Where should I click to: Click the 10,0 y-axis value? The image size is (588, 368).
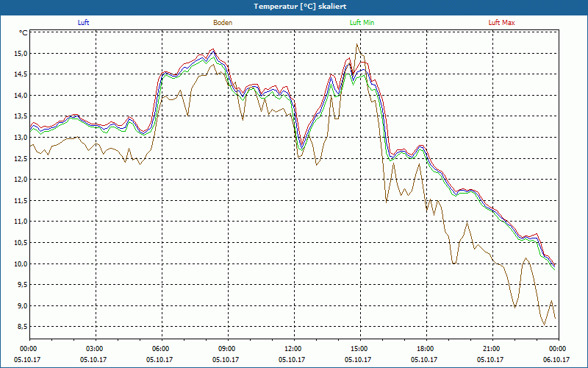(x=21, y=263)
